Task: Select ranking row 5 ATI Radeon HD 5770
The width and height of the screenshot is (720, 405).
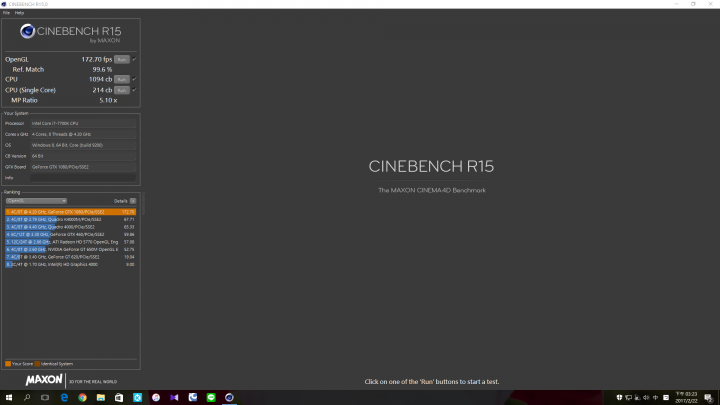Action: pyautogui.click(x=70, y=242)
